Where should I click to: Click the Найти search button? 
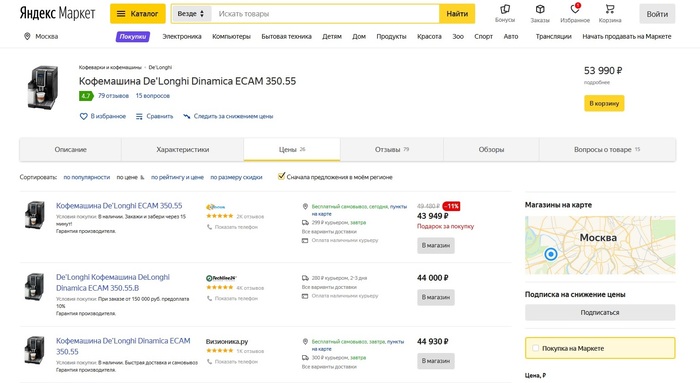[x=457, y=14]
